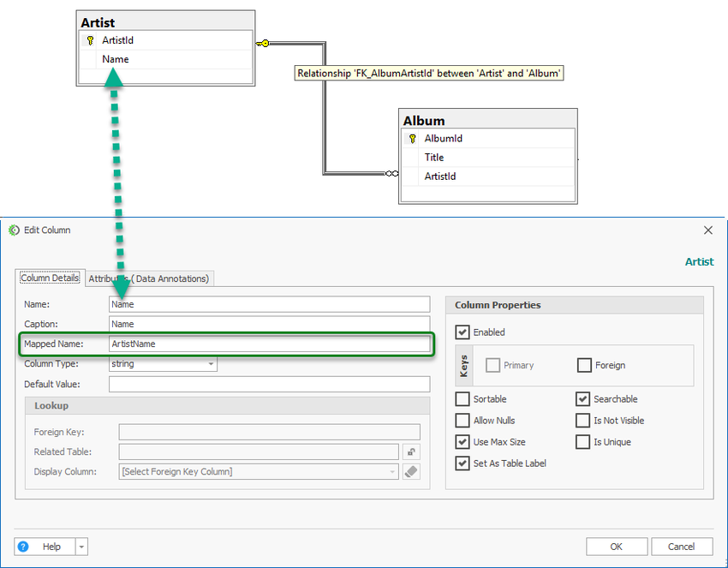
Task: Check the Foreign key checkbox
Action: [x=584, y=365]
